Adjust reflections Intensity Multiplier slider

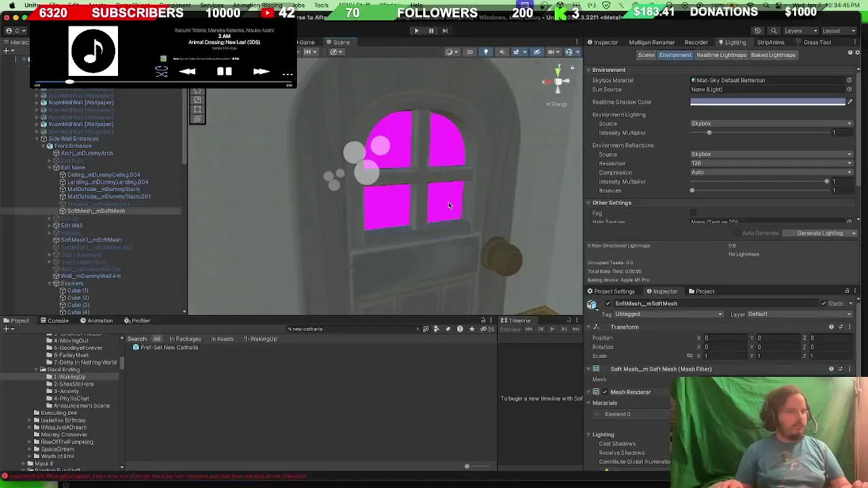tap(759, 182)
